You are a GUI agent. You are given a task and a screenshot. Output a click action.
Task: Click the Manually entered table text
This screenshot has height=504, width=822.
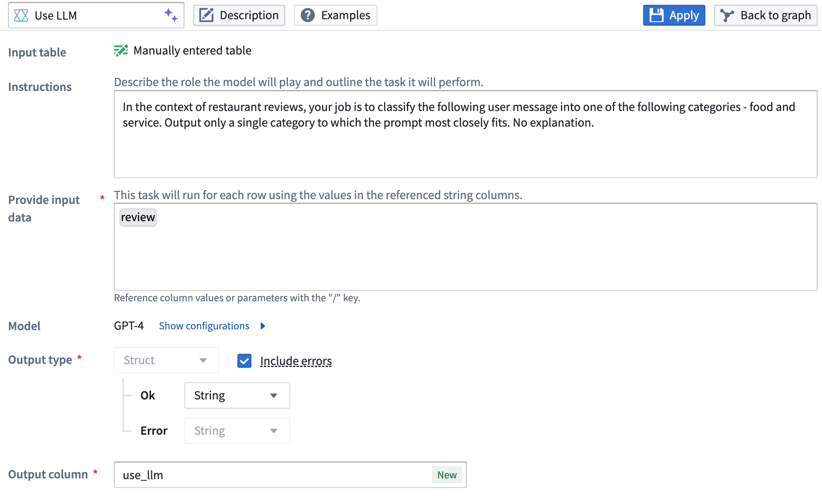(192, 50)
